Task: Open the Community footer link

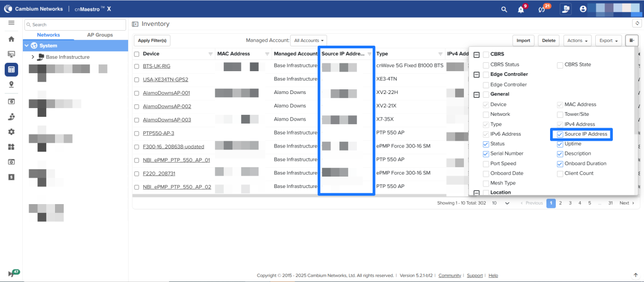Action: 449,275
